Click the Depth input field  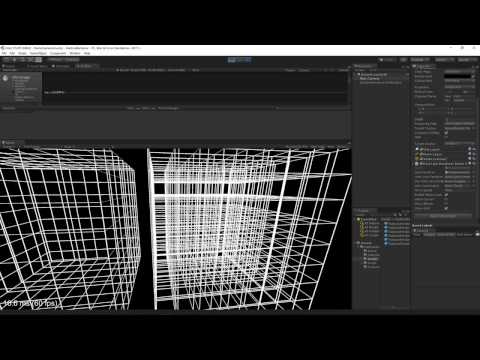[x=459, y=119]
